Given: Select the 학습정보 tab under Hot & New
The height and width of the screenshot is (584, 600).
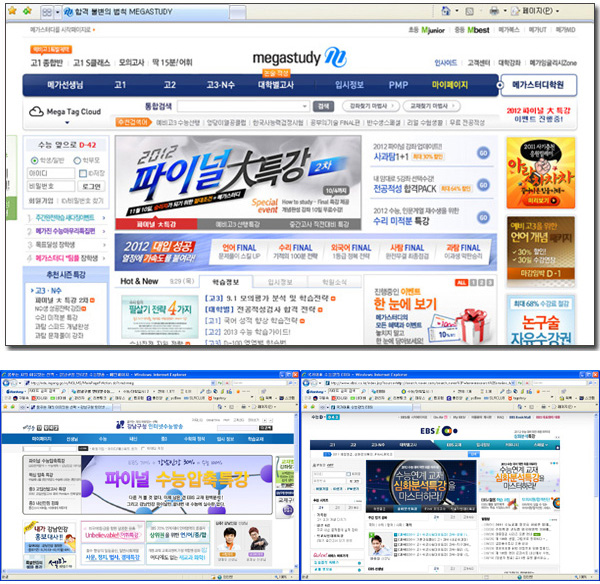Looking at the screenshot, I should (x=226, y=282).
